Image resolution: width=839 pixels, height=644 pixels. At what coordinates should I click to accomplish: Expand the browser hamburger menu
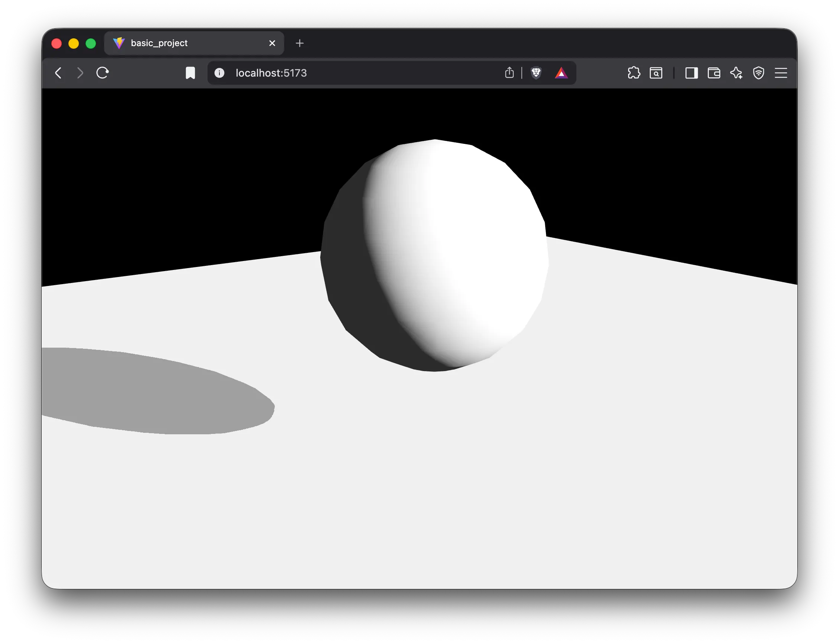781,73
